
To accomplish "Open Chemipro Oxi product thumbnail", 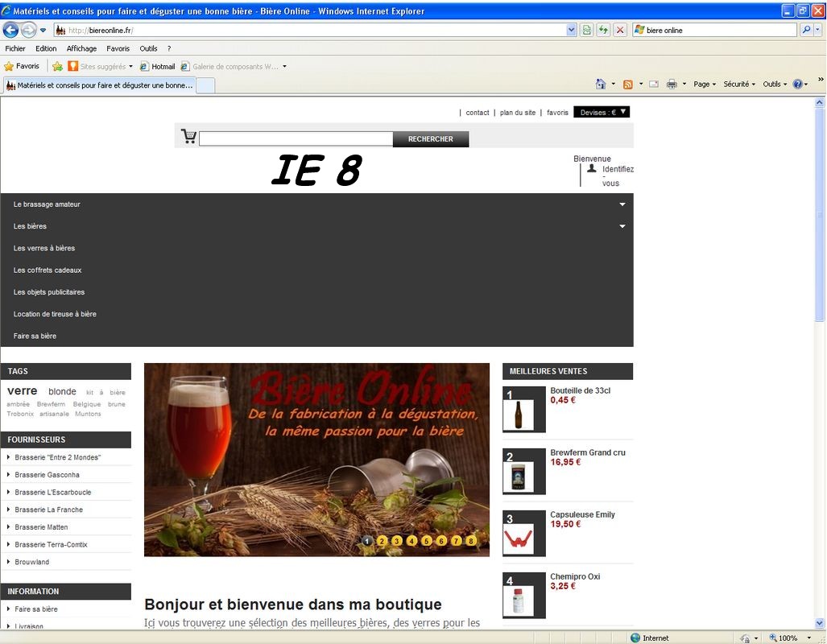I will (x=524, y=596).
